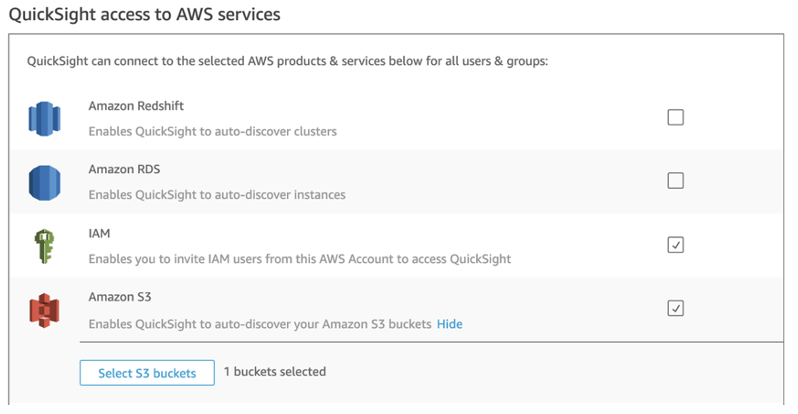
Task: Click the "1 buckets selected" status text
Action: (274, 372)
